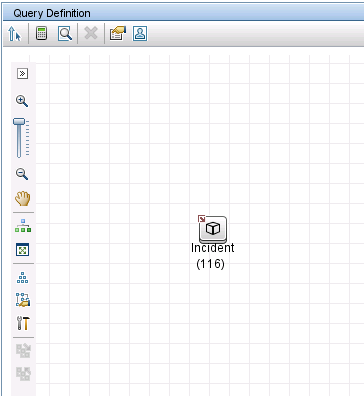The width and height of the screenshot is (364, 396).
Task: Click the Query Definition panel title
Action: tap(52, 13)
